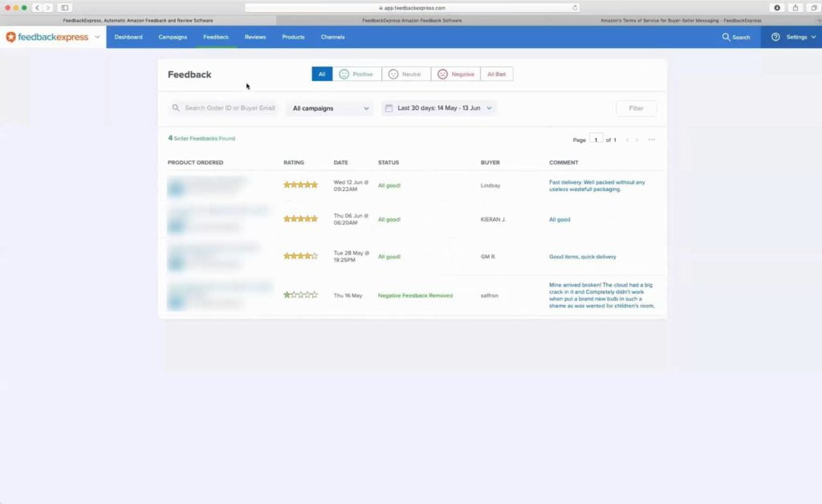Filter by Positive feedback
Screen dimensions: 822x504
click(x=357, y=74)
